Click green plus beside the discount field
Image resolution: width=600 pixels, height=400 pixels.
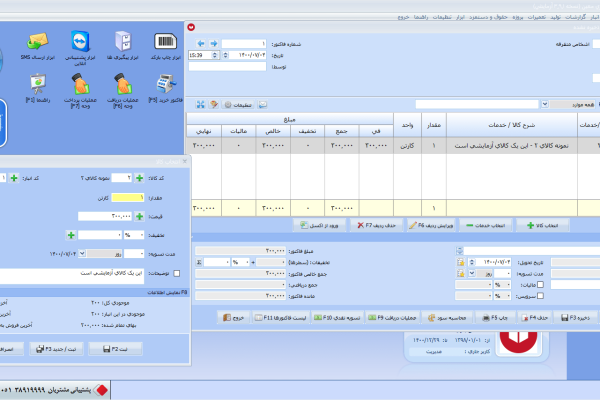71,235
